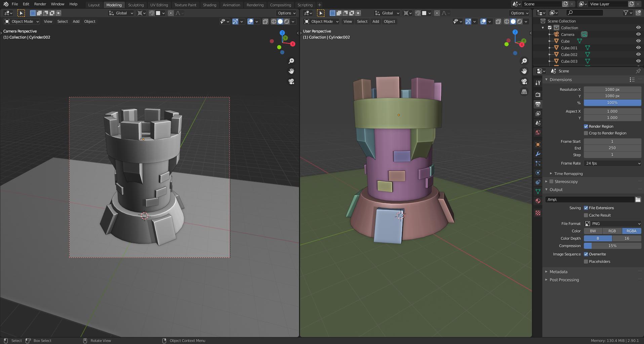
Task: Open the Render Properties tab
Action: click(x=538, y=95)
